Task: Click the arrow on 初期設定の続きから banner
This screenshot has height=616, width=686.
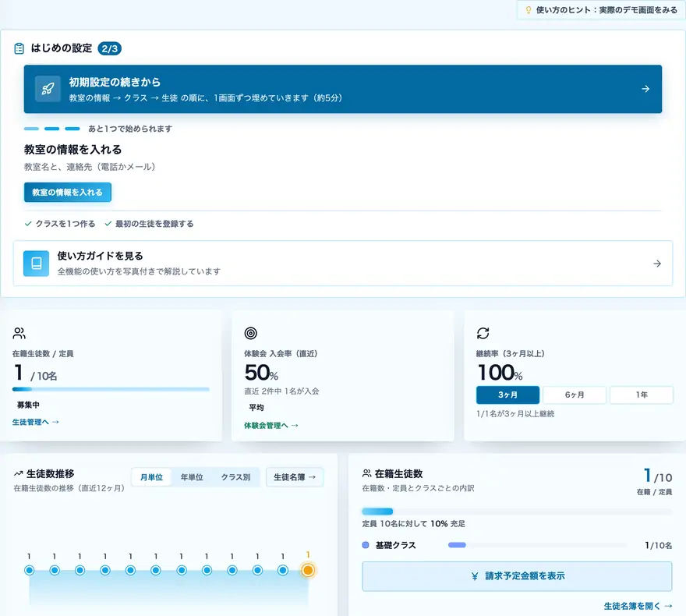Action: click(x=645, y=89)
